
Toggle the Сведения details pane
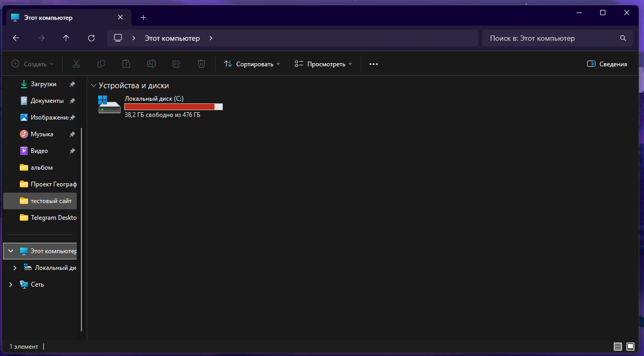click(x=607, y=64)
